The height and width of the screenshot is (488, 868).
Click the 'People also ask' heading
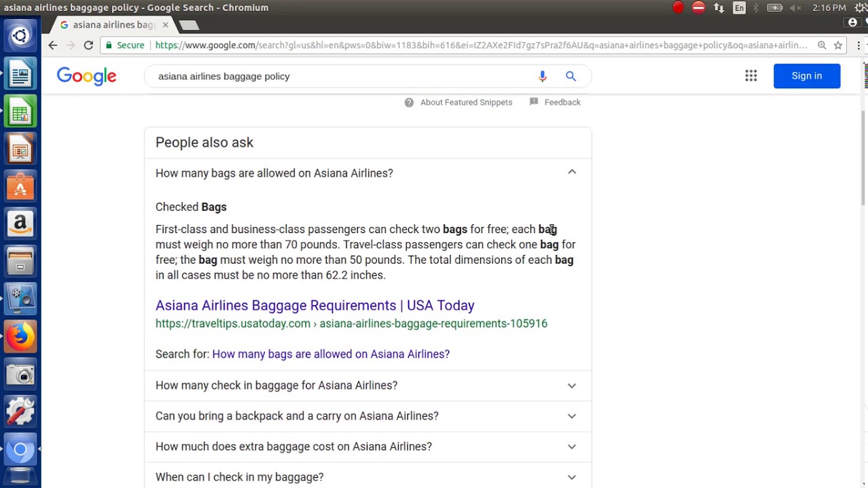click(204, 142)
